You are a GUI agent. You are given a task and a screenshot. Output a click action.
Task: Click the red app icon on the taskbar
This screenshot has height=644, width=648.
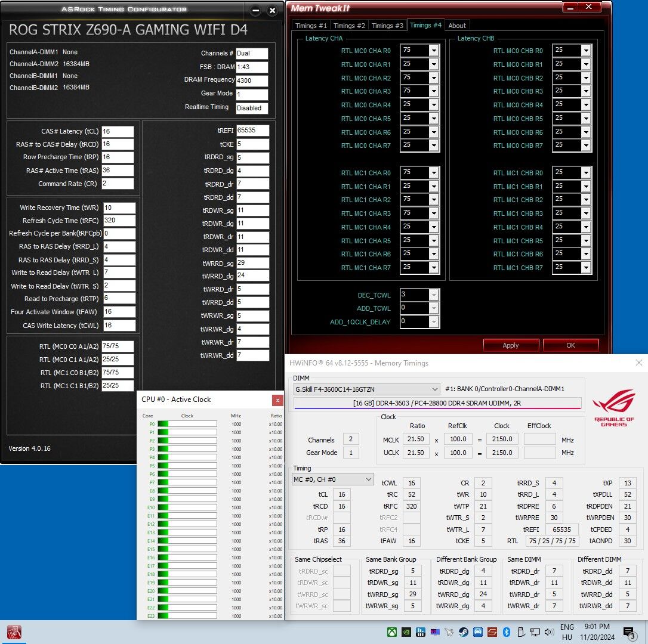pyautogui.click(x=14, y=632)
